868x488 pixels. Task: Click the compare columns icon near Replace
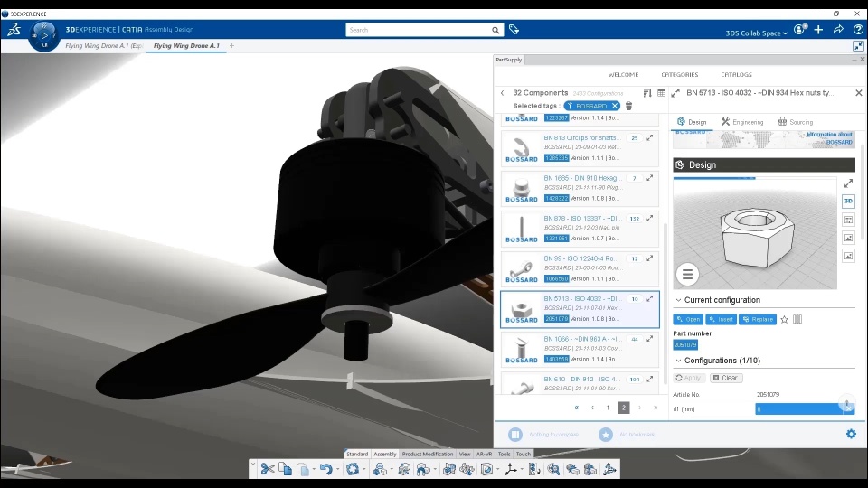(x=797, y=319)
